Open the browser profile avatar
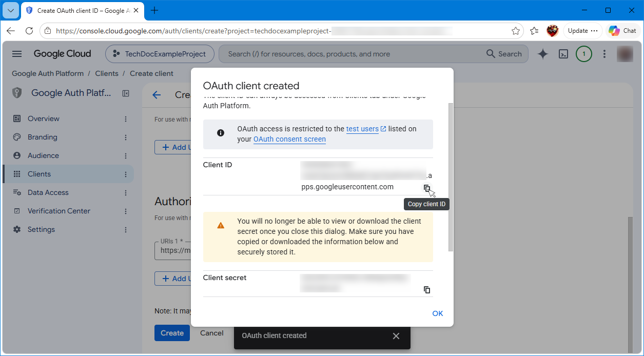Image resolution: width=644 pixels, height=356 pixels. coord(552,31)
